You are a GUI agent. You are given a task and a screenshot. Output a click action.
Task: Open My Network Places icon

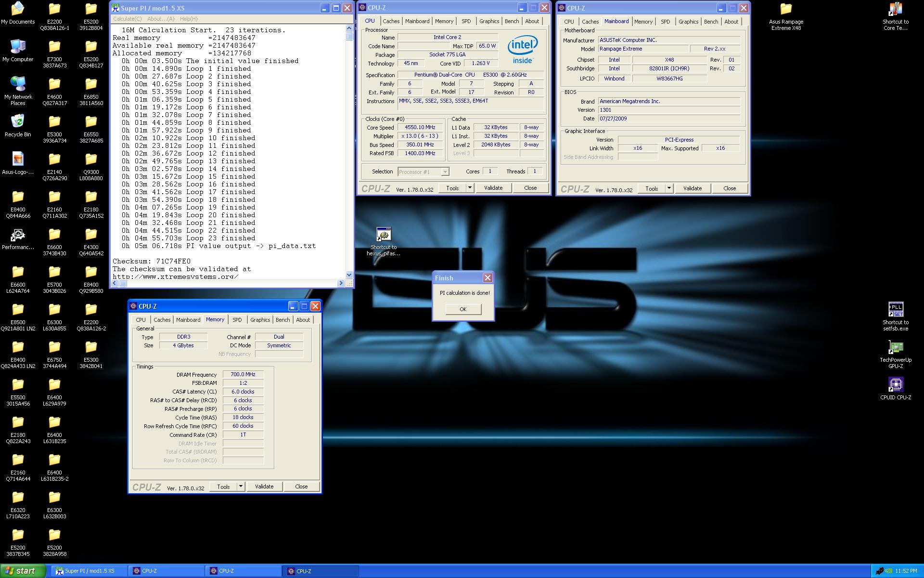18,91
